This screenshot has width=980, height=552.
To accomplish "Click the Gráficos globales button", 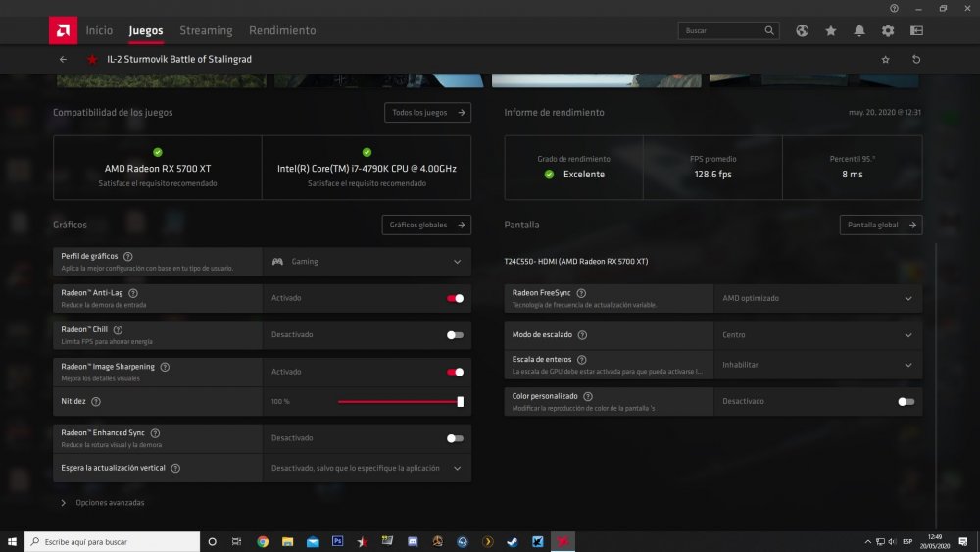I will 426,226.
